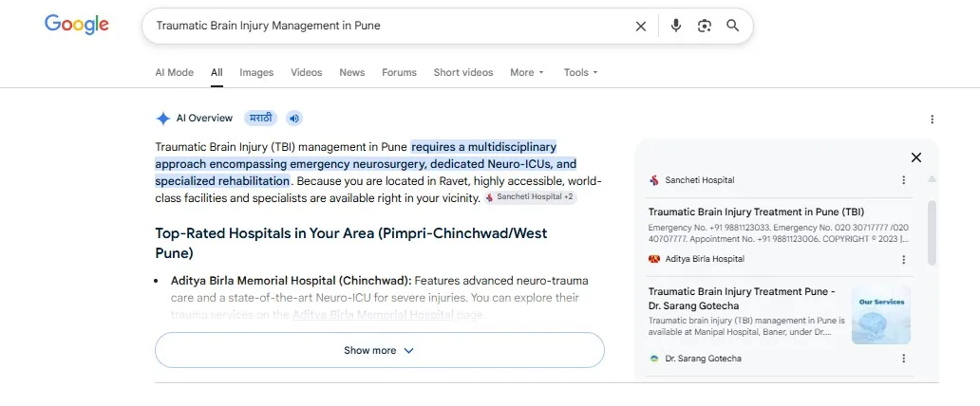980x406 pixels.
Task: Switch AI Overview language to मराठी
Action: (260, 118)
